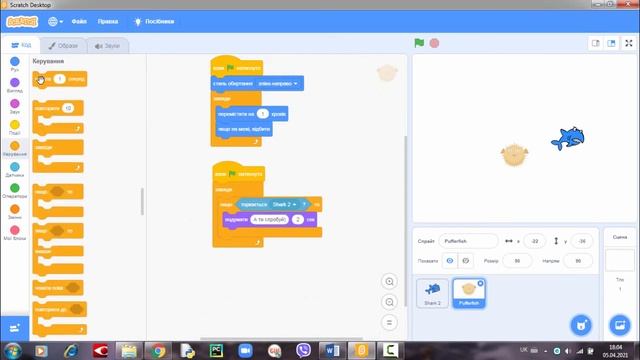This screenshot has width=640, height=360.
Task: Select the Датчики sensing category
Action: tap(15, 169)
